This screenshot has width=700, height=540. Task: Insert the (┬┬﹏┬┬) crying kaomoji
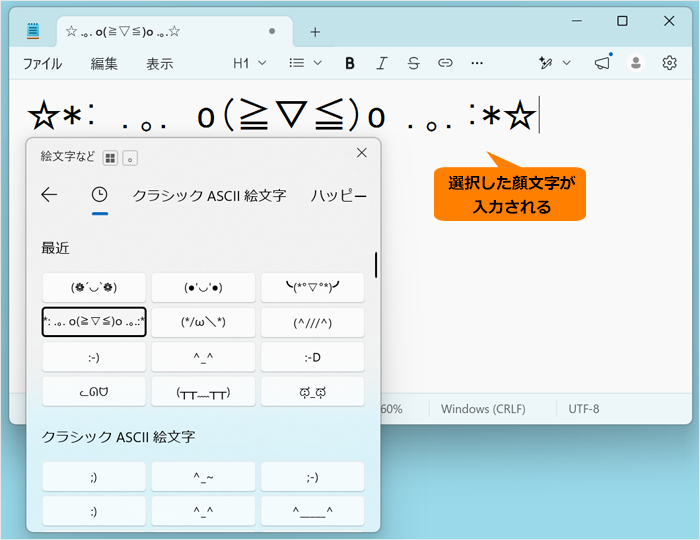click(203, 391)
